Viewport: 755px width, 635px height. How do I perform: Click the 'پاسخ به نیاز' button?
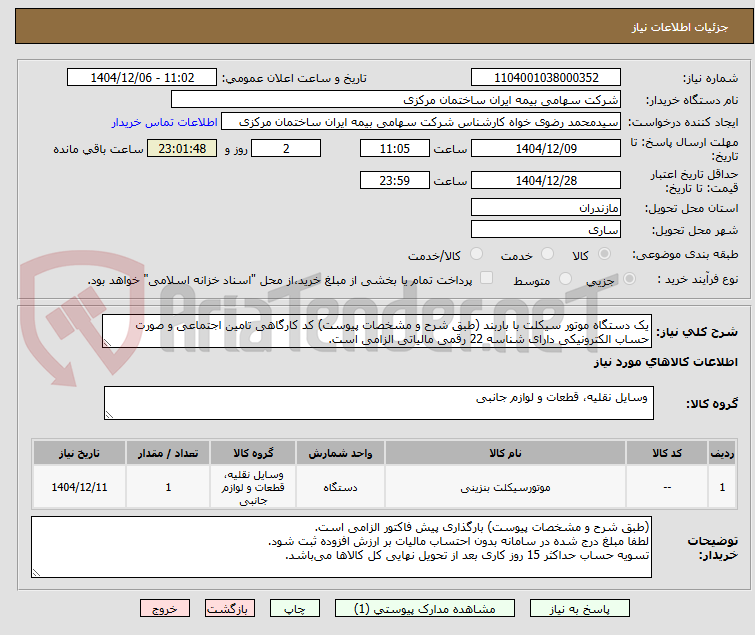click(x=580, y=609)
